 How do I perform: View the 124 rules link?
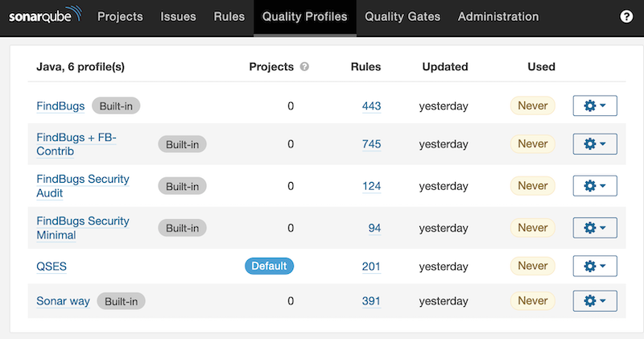(371, 186)
